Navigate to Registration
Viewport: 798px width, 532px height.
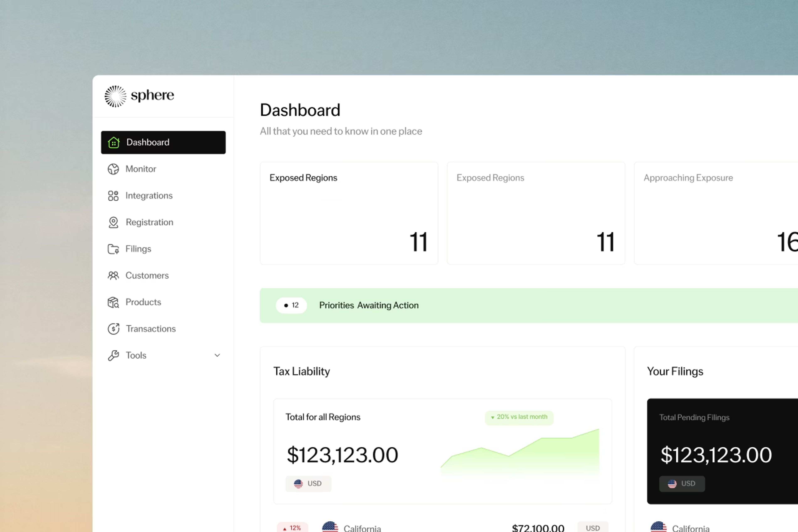point(150,222)
